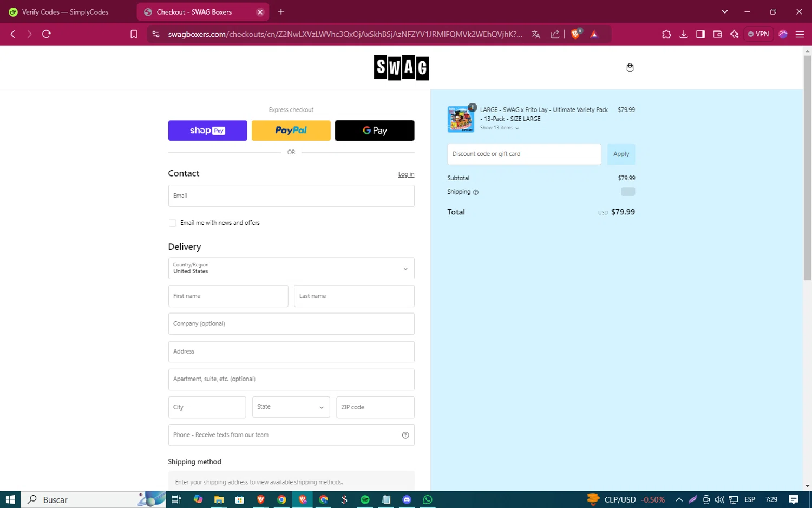
Task: Click the Shipping info question icon
Action: (476, 192)
